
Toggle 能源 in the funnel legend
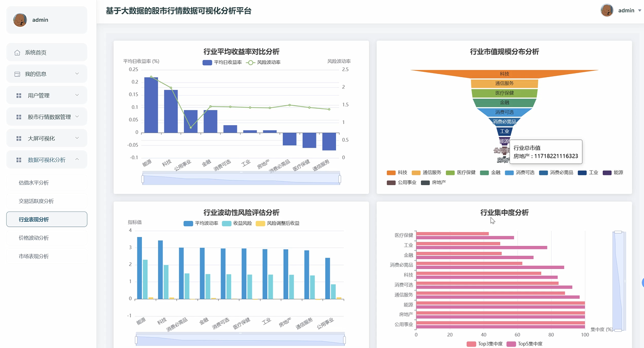coord(613,173)
